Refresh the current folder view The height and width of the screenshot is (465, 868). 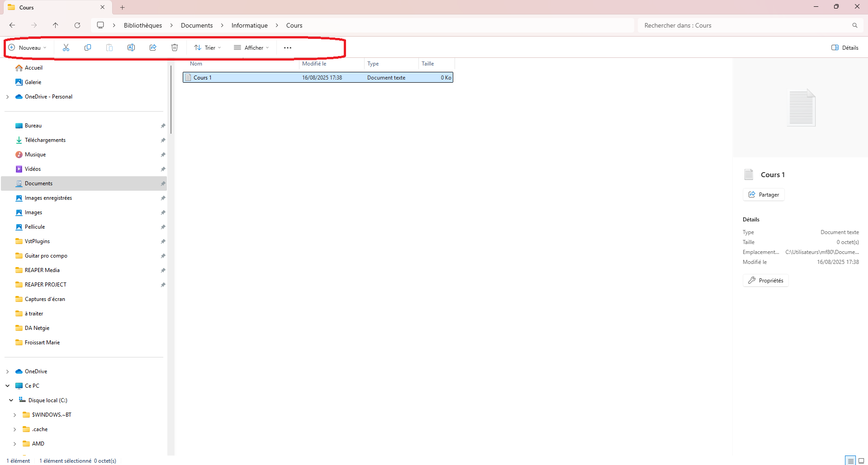click(x=77, y=25)
